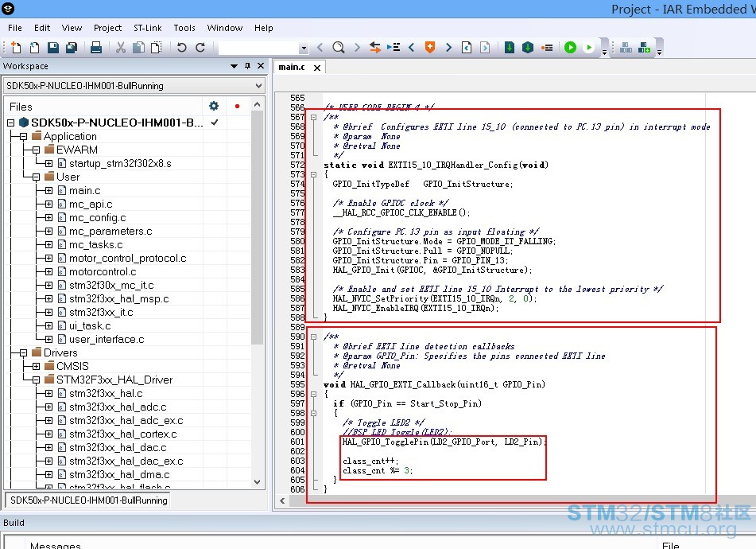Click the editor horizontal scroll left arrow
Screen dimensions: 756x549
click(282, 500)
